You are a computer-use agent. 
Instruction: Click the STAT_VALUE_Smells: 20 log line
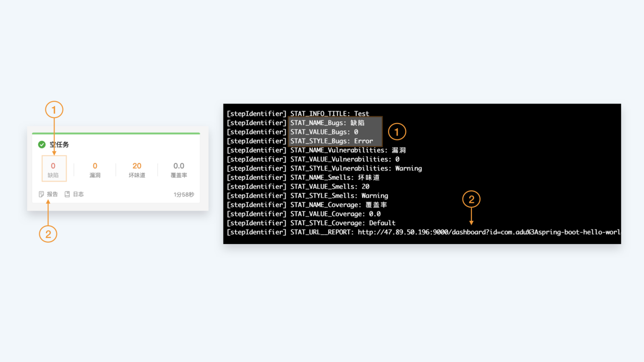(298, 187)
